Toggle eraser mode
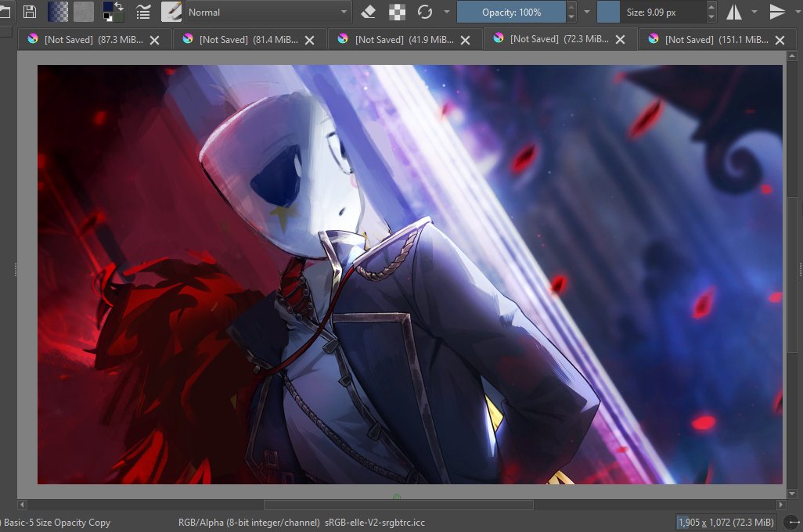This screenshot has height=532, width=803. point(368,12)
